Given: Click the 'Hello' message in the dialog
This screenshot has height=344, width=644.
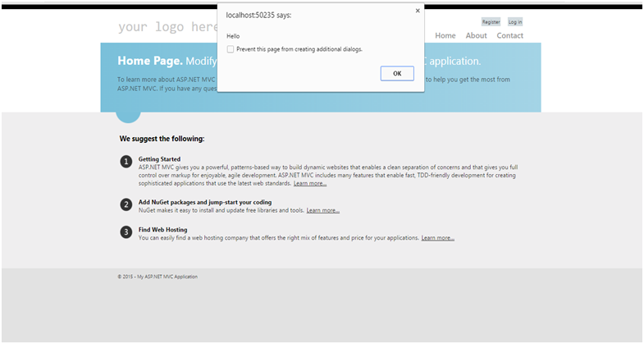Looking at the screenshot, I should click(233, 36).
